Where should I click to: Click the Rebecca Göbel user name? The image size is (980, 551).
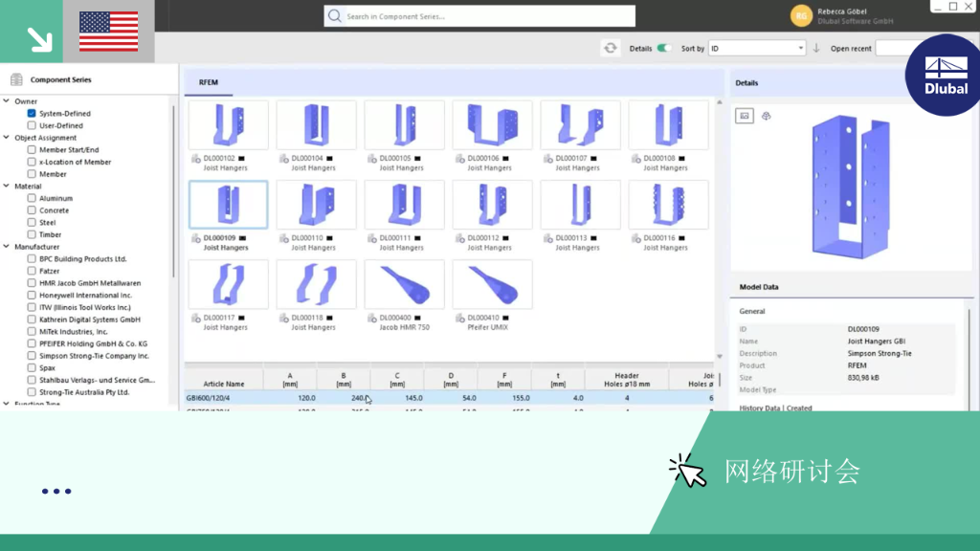tap(842, 11)
